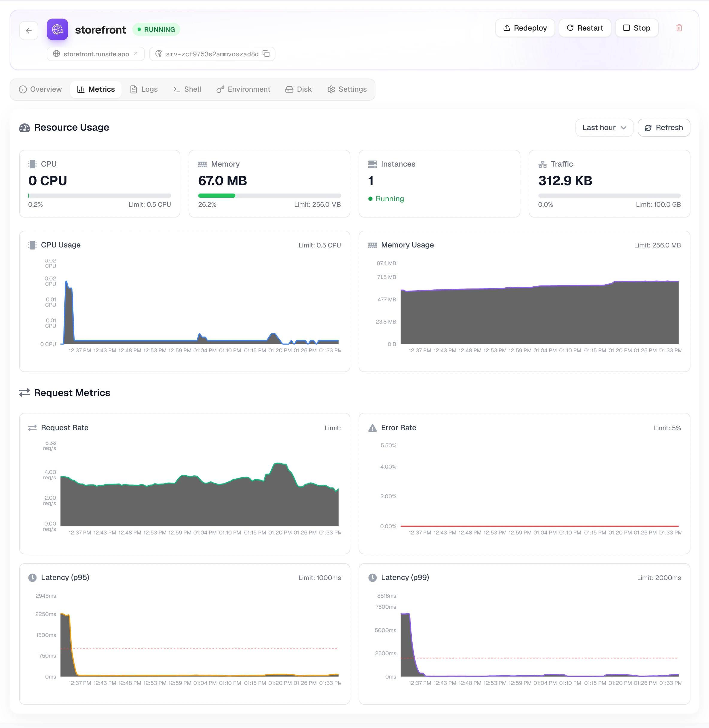This screenshot has height=728, width=709.
Task: Click the 'Limit: 5%' label on Error Rate
Action: [667, 428]
